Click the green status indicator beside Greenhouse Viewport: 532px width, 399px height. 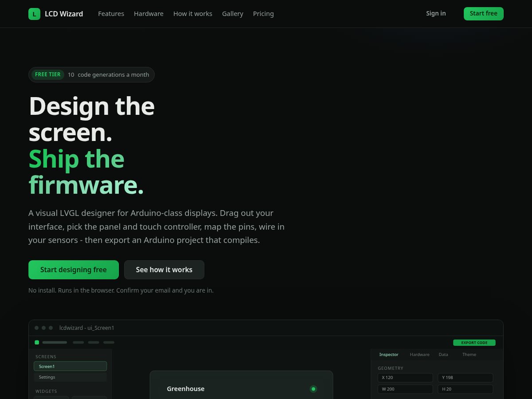pyautogui.click(x=313, y=389)
